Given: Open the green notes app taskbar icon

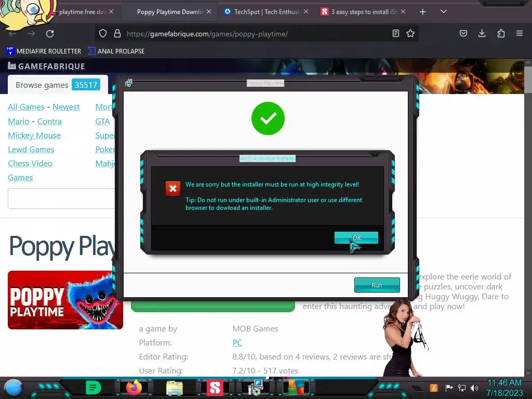Looking at the screenshot, I should 94,388.
